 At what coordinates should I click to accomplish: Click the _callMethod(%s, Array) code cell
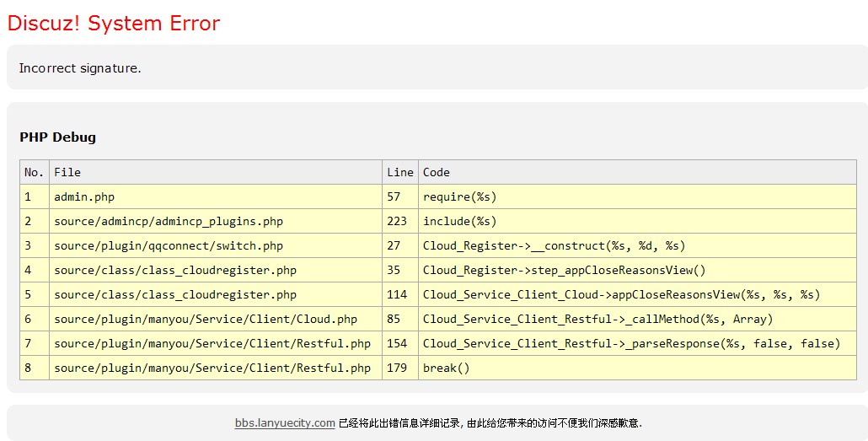[x=597, y=319]
